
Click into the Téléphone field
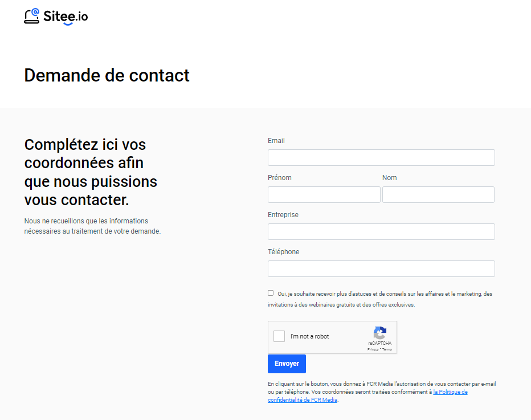coord(381,268)
